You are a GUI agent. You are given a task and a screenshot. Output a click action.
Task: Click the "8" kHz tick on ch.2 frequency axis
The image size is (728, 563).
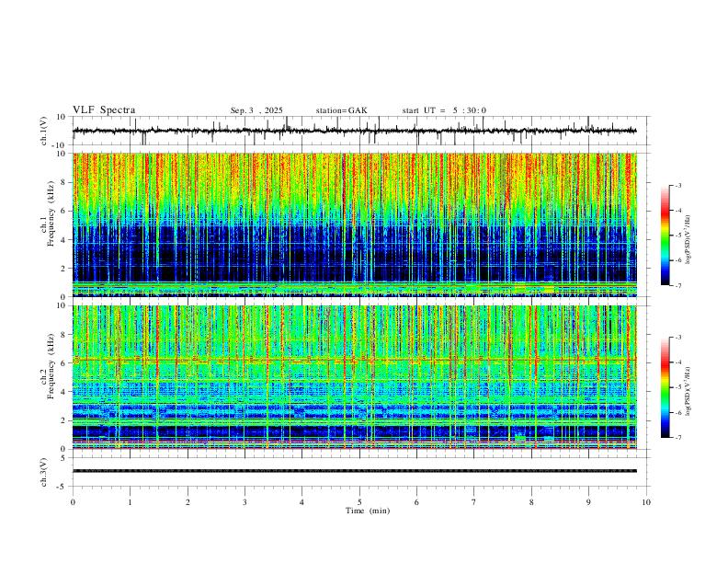pyautogui.click(x=63, y=335)
